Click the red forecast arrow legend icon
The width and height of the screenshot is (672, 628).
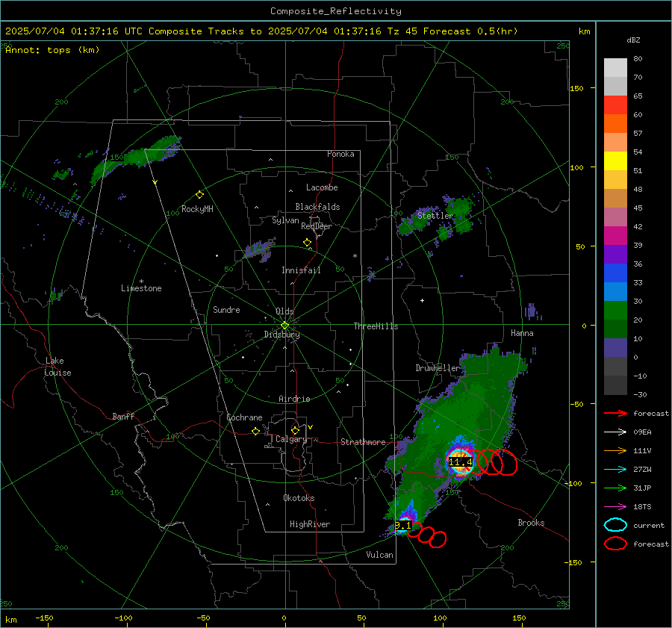(615, 413)
